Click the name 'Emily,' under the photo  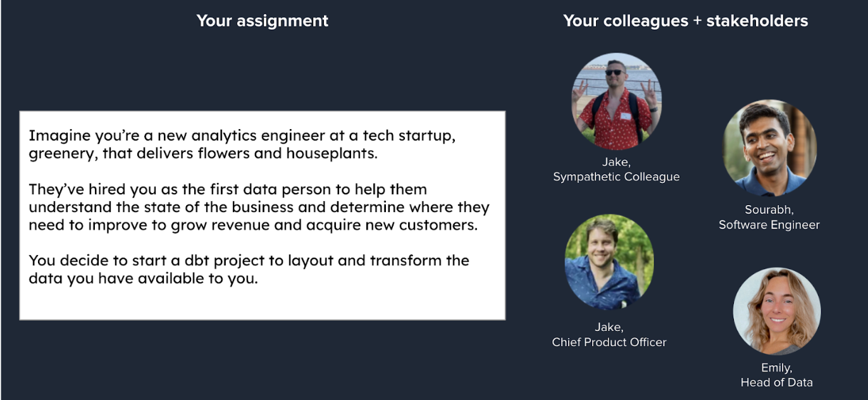pos(777,368)
